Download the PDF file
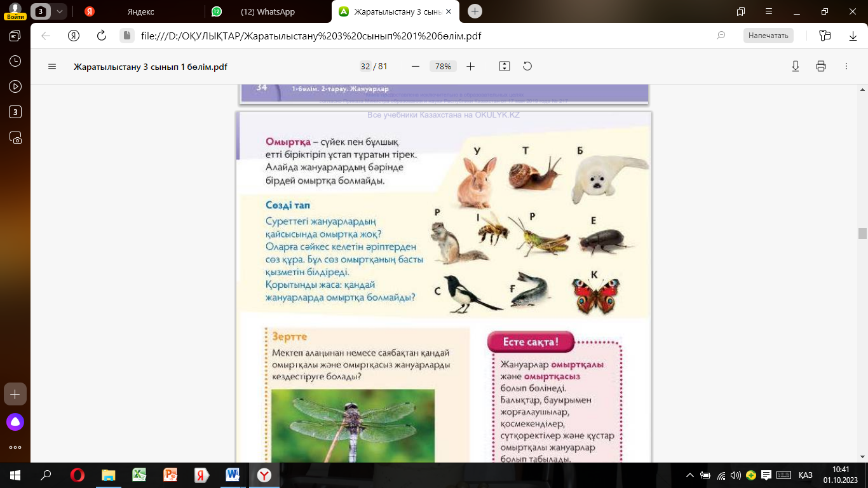Viewport: 868px width, 488px height. tap(795, 67)
